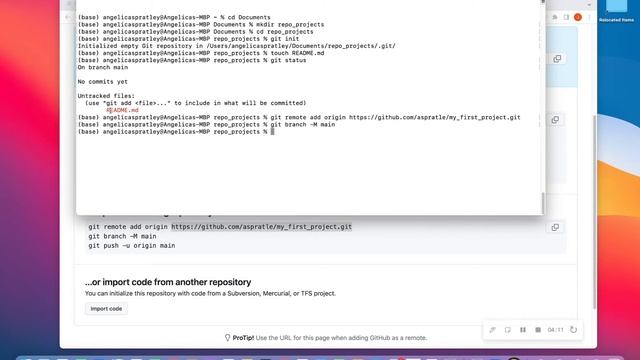
Task: Copy code using copy icon beside terminal's git remote line
Action: [x=555, y=120]
